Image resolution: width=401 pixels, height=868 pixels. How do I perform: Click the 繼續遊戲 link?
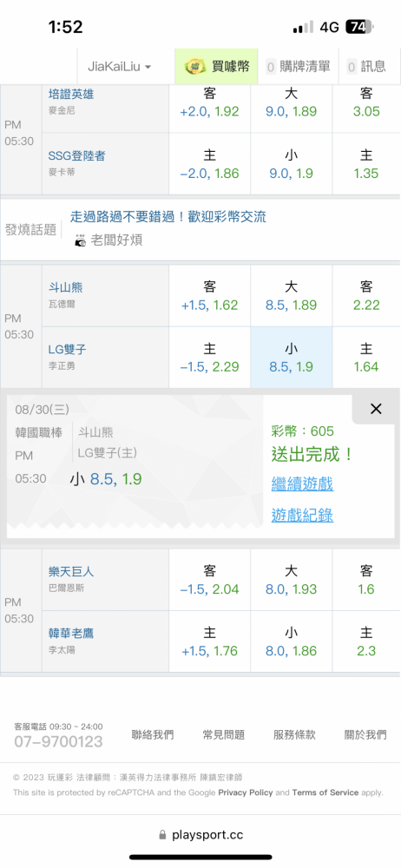pyautogui.click(x=302, y=483)
